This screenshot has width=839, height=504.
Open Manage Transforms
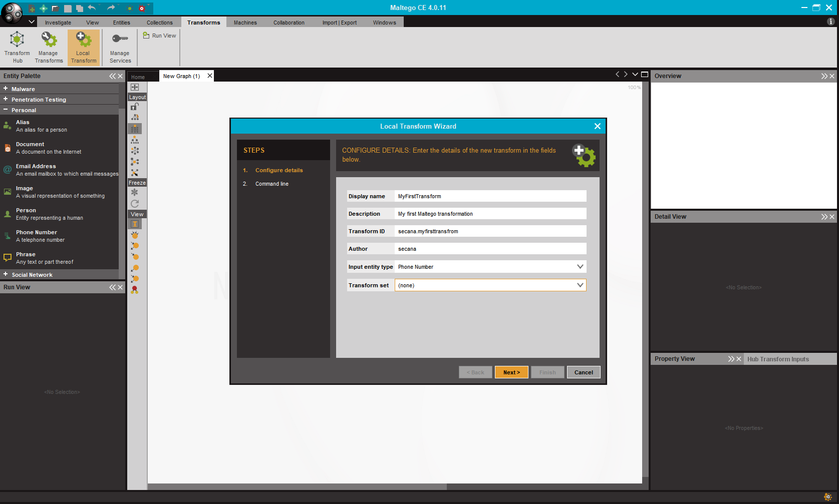click(49, 48)
